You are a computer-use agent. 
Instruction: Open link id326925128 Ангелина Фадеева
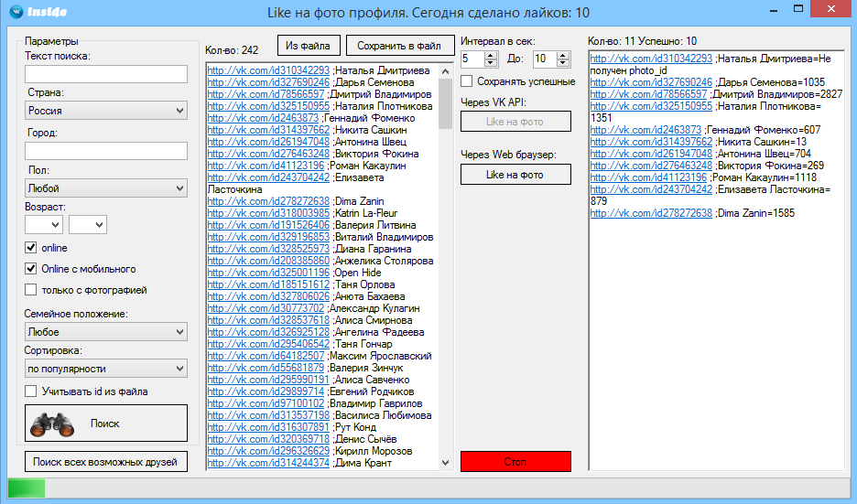268,332
